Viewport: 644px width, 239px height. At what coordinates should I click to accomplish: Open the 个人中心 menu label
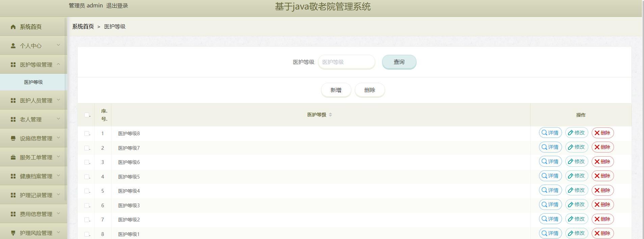click(x=31, y=46)
